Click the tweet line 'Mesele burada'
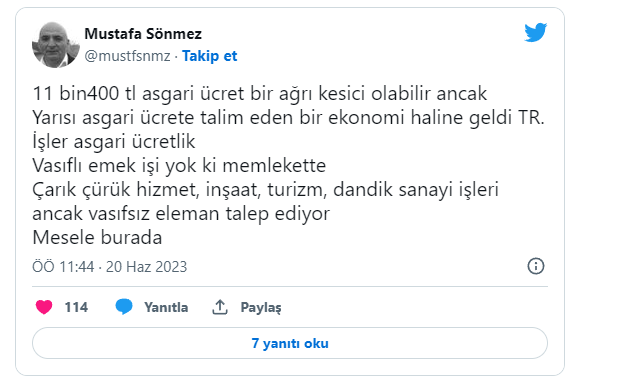 [x=97, y=237]
